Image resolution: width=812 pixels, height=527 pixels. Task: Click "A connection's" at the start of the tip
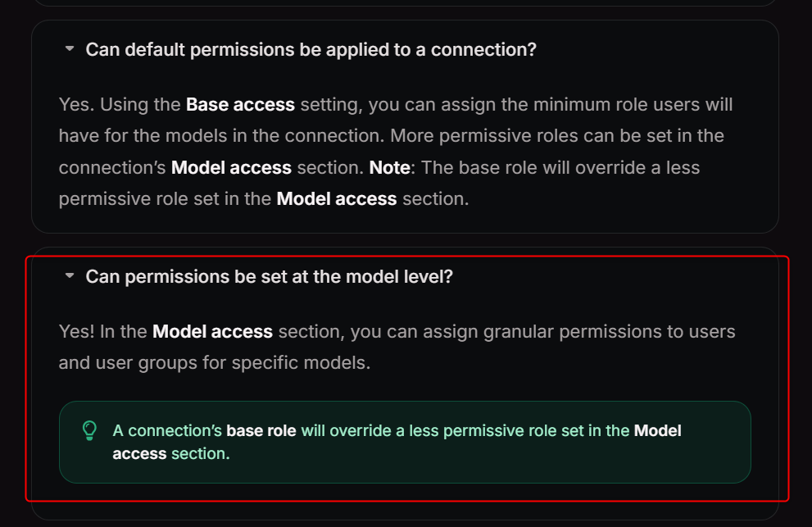167,430
